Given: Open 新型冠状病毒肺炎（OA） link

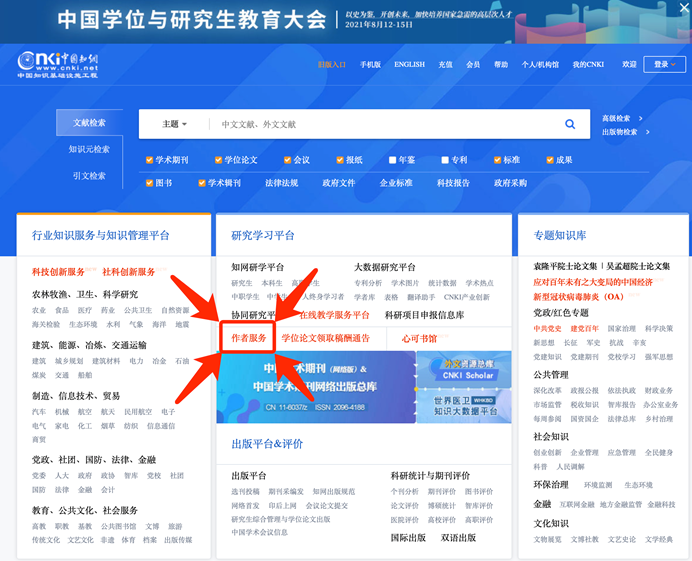Looking at the screenshot, I should (578, 297).
